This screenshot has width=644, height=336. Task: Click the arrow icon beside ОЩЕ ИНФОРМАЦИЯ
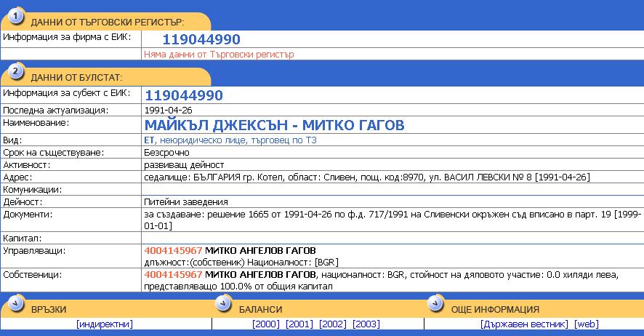click(435, 304)
